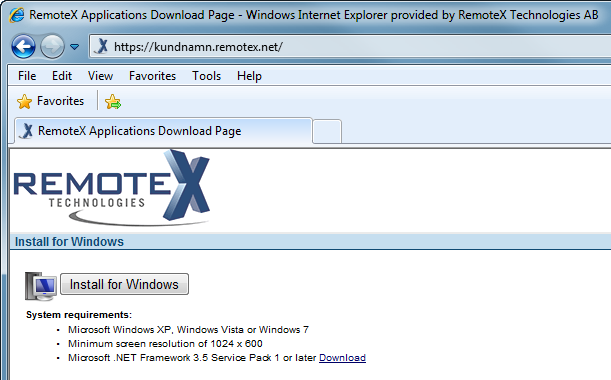611x380 pixels.
Task: Click the .NET Framework 3.5 requirement text
Action: (192, 358)
